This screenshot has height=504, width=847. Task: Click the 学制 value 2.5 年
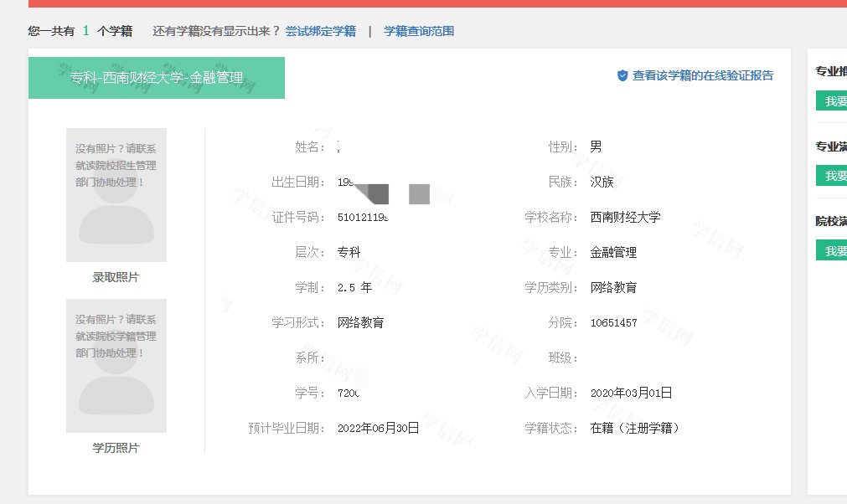[x=354, y=287]
